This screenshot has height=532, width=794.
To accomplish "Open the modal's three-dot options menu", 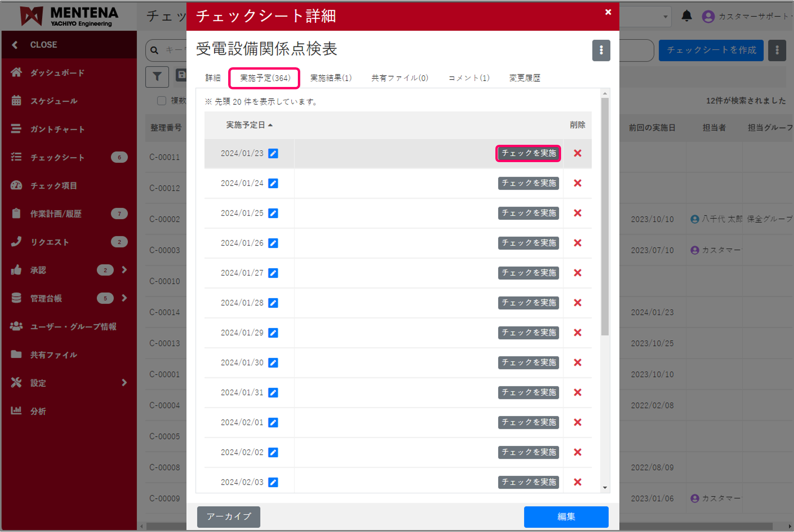I will pos(601,50).
